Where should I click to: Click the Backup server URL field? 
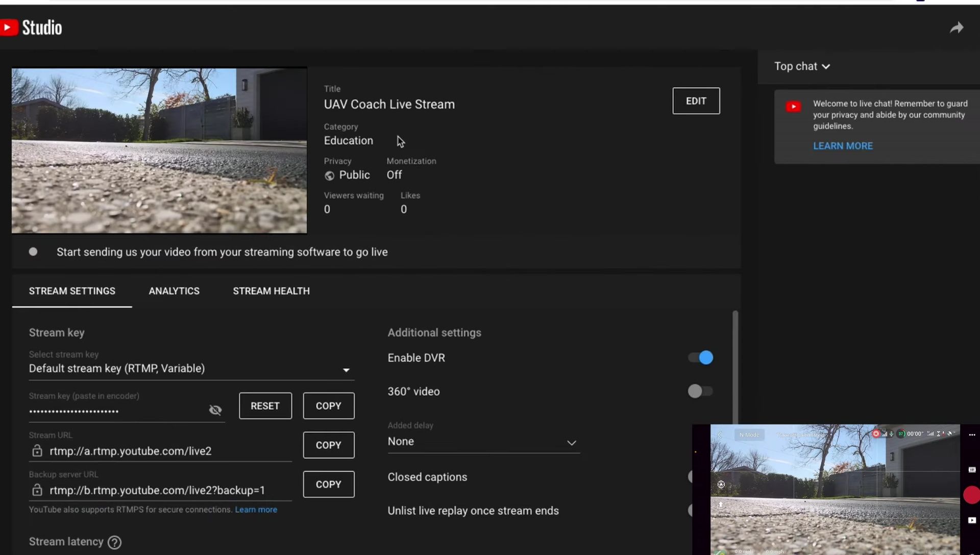click(x=160, y=490)
